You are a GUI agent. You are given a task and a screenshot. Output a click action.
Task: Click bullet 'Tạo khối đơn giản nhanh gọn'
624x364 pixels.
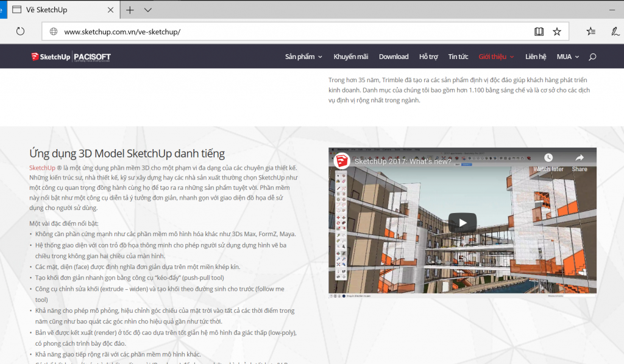pyautogui.click(x=129, y=278)
